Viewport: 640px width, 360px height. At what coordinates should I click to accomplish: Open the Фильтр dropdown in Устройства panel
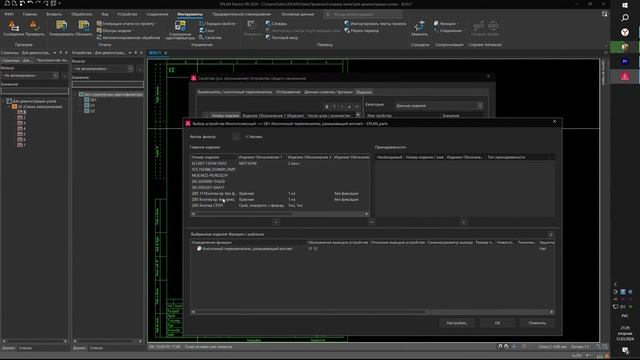[x=131, y=69]
